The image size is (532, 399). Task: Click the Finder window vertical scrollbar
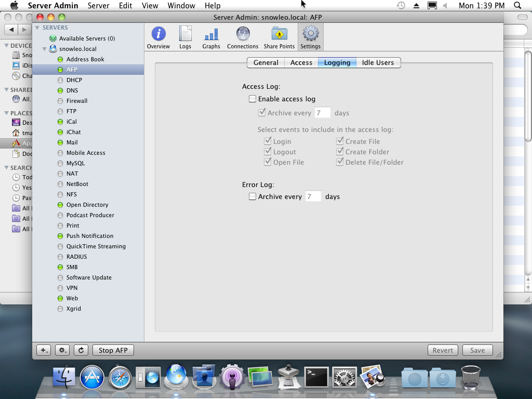click(x=528, y=95)
